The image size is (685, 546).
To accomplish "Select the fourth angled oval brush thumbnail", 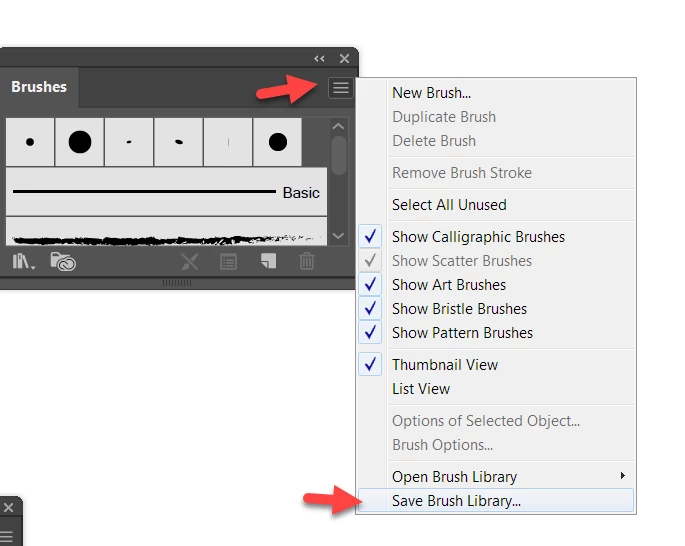I will [178, 142].
